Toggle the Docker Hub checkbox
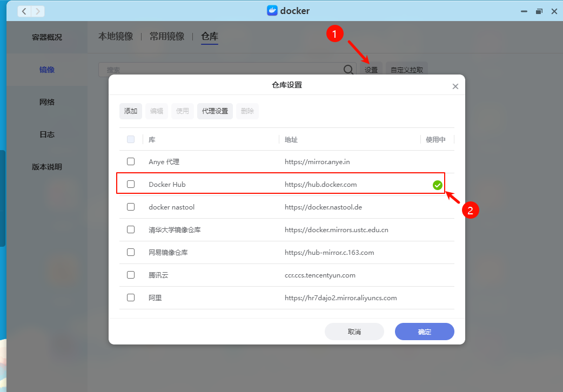563x392 pixels. click(x=130, y=184)
